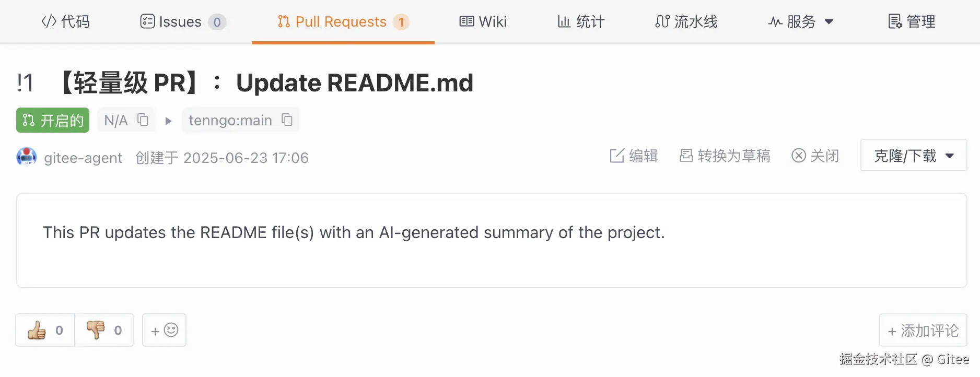Expand the 克隆/下载 dropdown
The height and width of the screenshot is (377, 980).
914,156
